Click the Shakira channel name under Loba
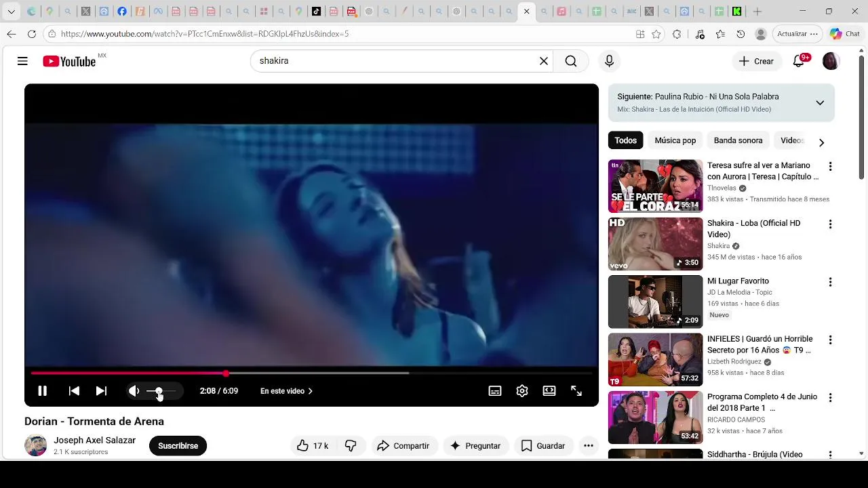 tap(718, 246)
